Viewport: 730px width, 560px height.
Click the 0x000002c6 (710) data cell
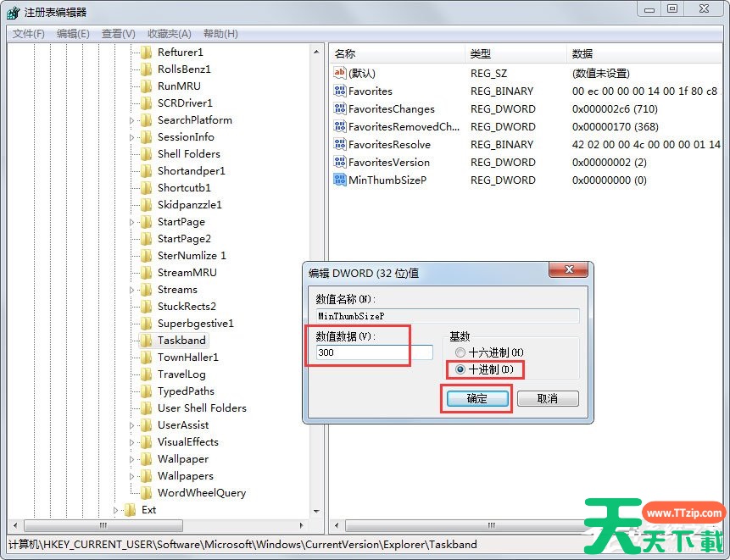[615, 108]
